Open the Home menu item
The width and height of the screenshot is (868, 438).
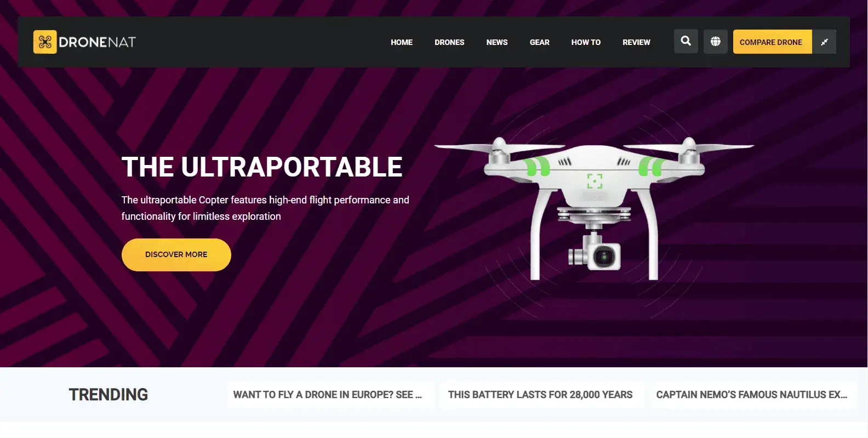click(x=402, y=42)
